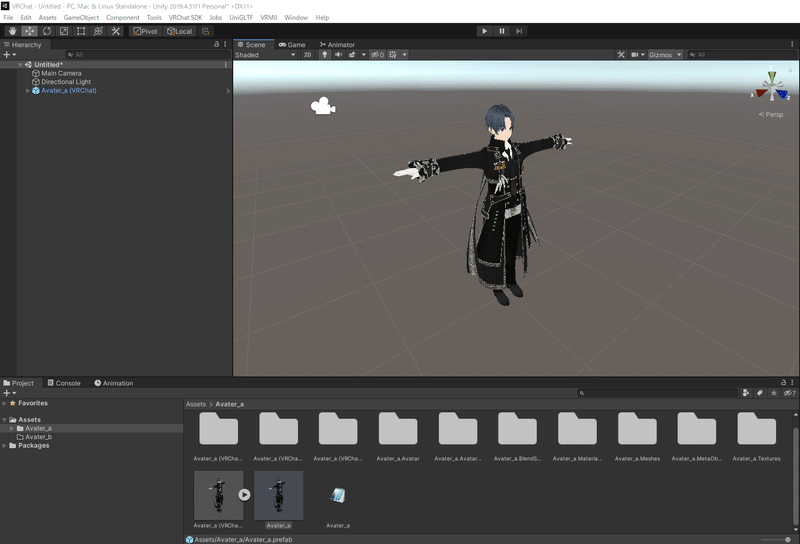The height and width of the screenshot is (544, 800).
Task: Open the Shaded draw mode dropdown
Action: pyautogui.click(x=265, y=55)
